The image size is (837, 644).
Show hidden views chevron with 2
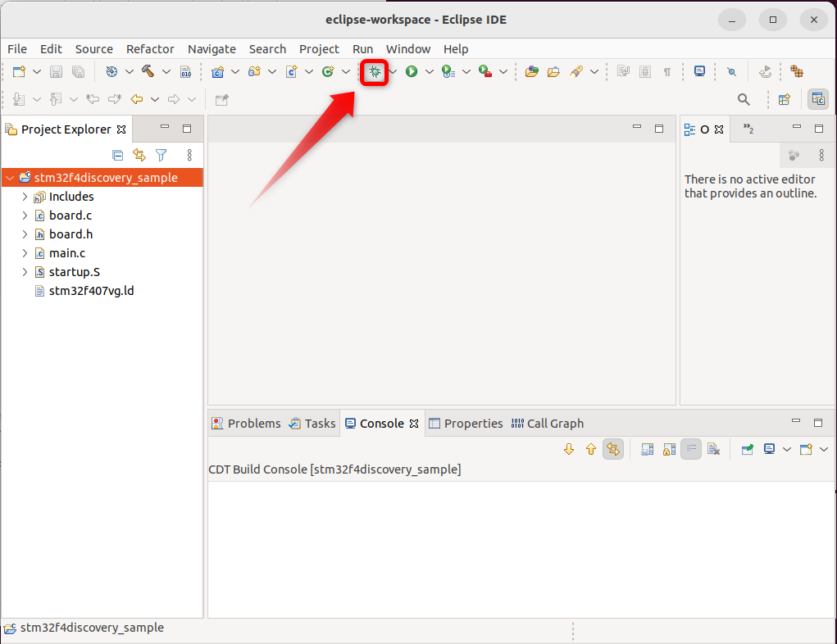(748, 129)
